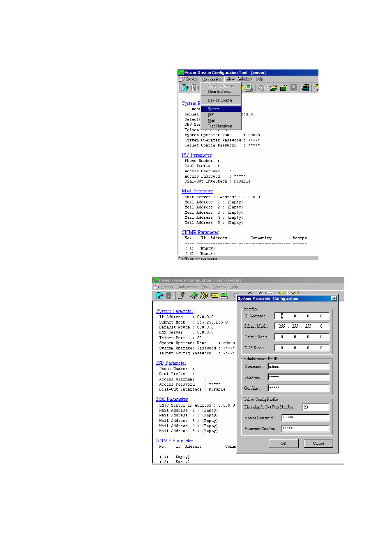Click OK in System Parameter Configuration dialog

pos(284,444)
